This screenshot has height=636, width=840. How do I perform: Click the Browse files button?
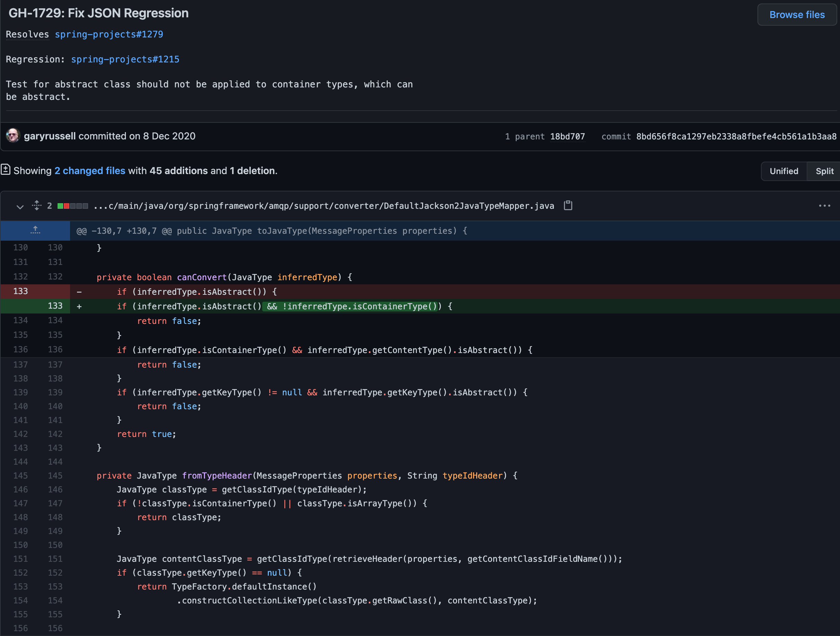pyautogui.click(x=797, y=15)
